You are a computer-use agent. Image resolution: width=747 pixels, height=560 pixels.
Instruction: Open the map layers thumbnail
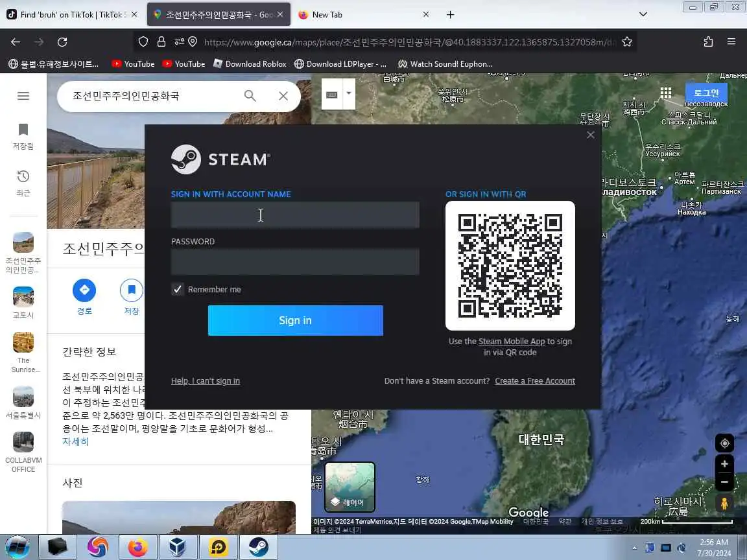(x=350, y=487)
